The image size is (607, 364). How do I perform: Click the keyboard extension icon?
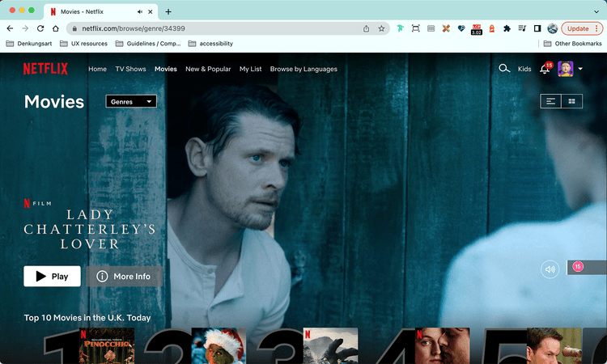[x=431, y=28]
